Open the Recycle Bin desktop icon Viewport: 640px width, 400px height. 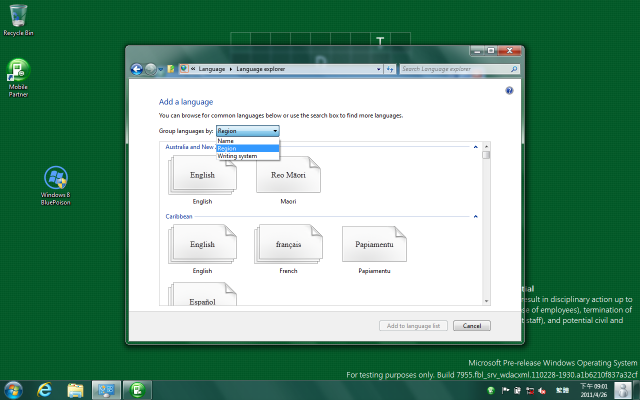pos(18,20)
